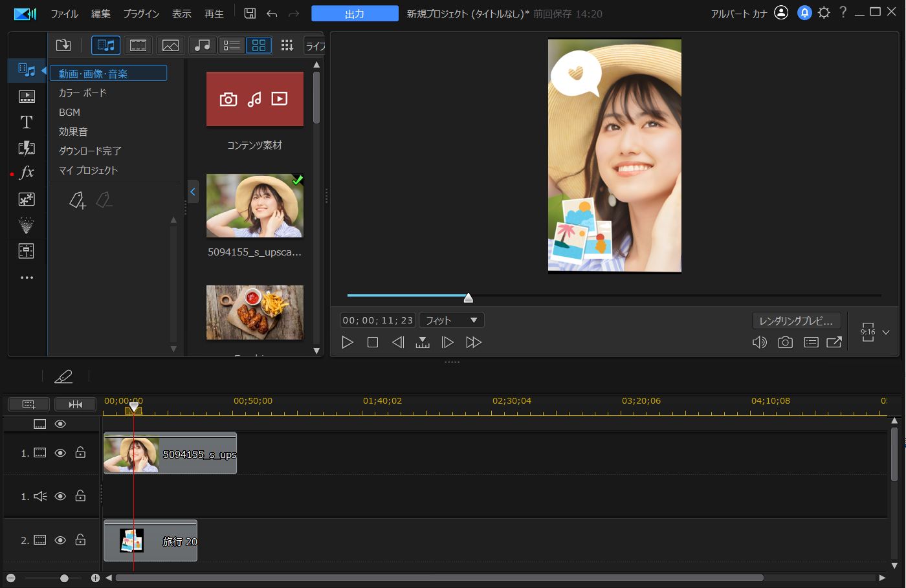Screen dimensions: 906x588
Task: Open the フィット zoom dropdown
Action: pyautogui.click(x=452, y=320)
